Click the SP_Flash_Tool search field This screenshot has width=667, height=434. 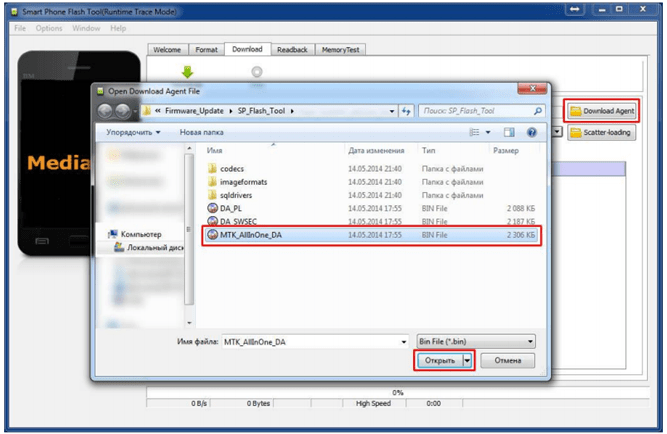tap(482, 111)
